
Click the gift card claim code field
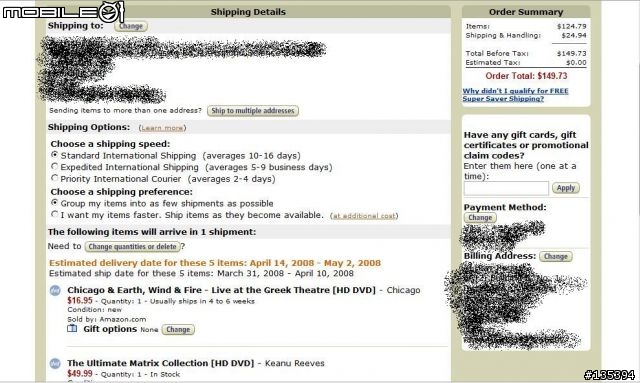pos(506,188)
